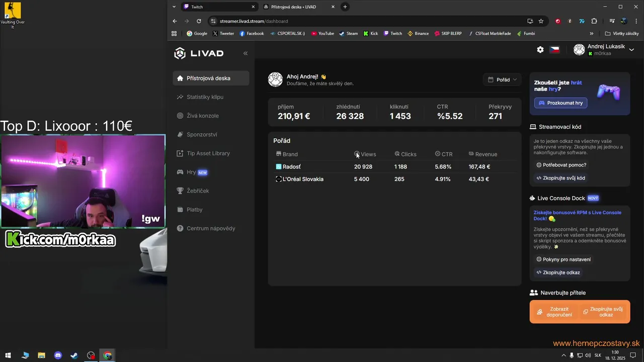The image size is (644, 362).
Task: Open Statistiky klipu in sidebar
Action: [200, 97]
